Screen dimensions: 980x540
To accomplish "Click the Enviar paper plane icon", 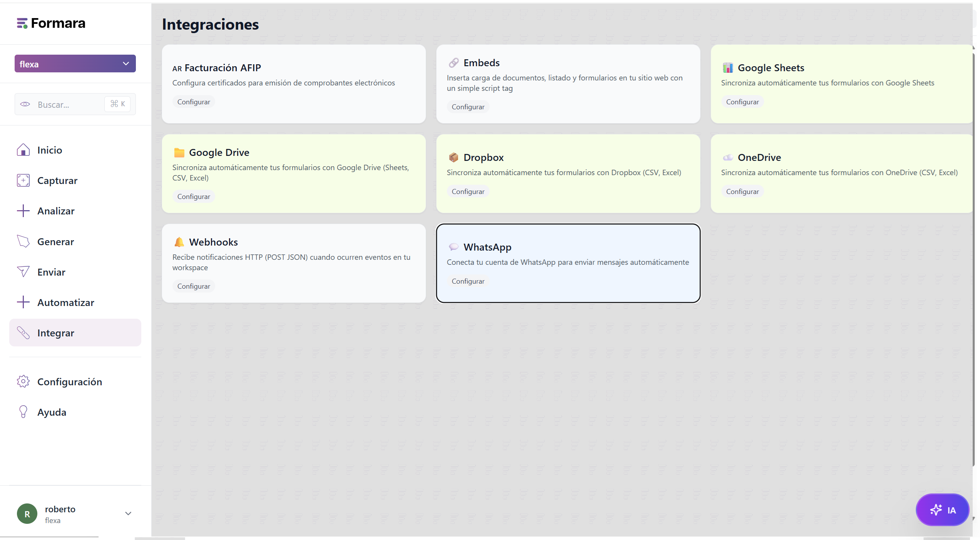I will [23, 272].
